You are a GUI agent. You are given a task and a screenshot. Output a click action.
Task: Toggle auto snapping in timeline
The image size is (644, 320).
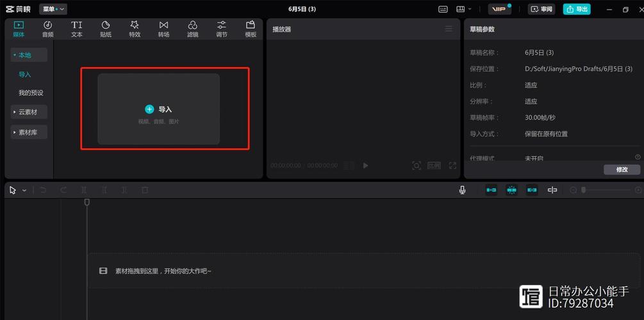(511, 190)
